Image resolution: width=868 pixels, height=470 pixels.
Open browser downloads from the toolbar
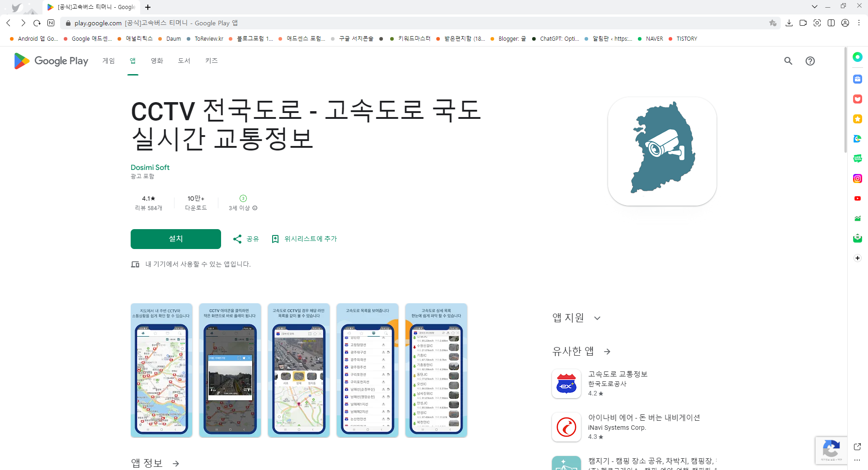pyautogui.click(x=790, y=23)
